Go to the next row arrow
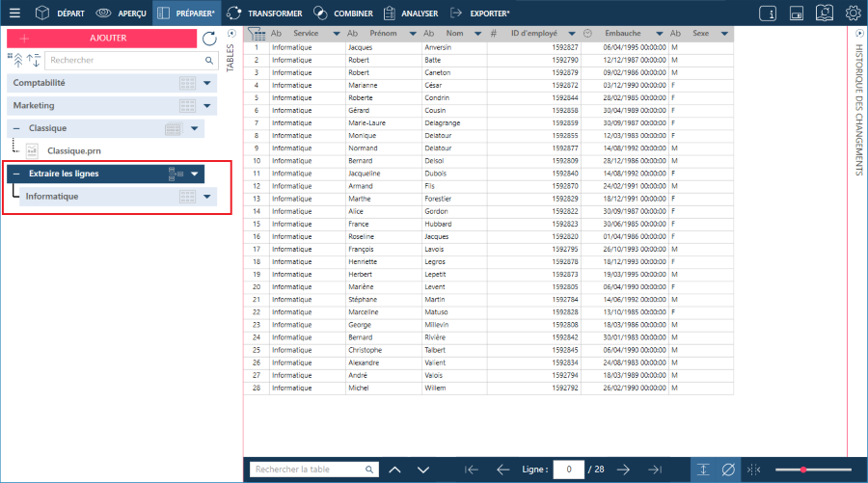868x483 pixels. [623, 470]
